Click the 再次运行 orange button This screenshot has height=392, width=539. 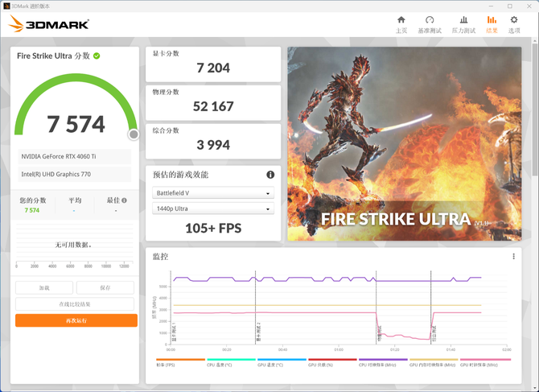point(76,320)
